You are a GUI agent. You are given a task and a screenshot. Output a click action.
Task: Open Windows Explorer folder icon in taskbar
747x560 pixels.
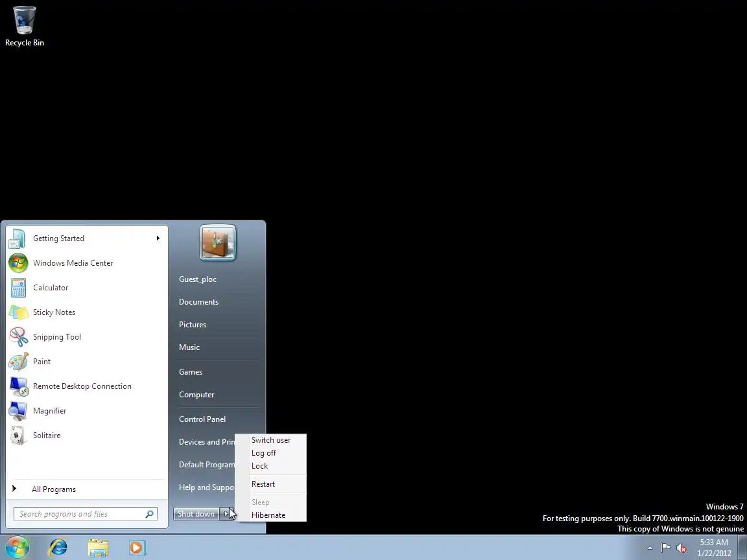pyautogui.click(x=98, y=548)
